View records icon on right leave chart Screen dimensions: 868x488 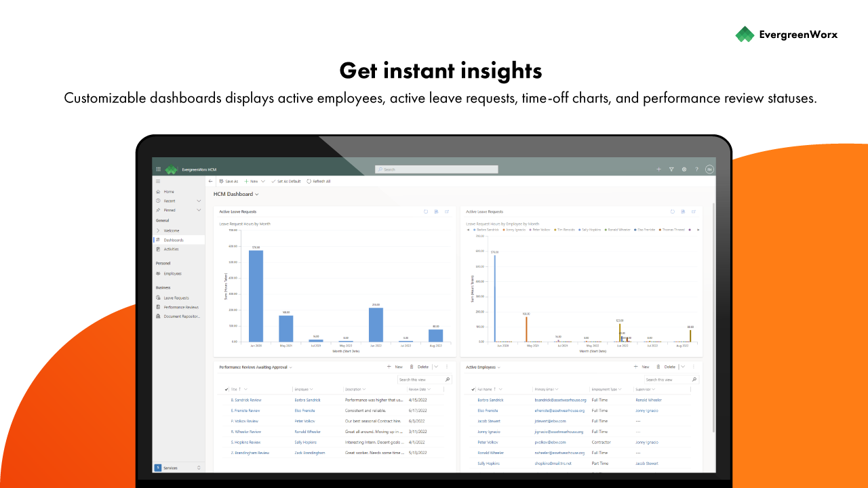click(683, 211)
